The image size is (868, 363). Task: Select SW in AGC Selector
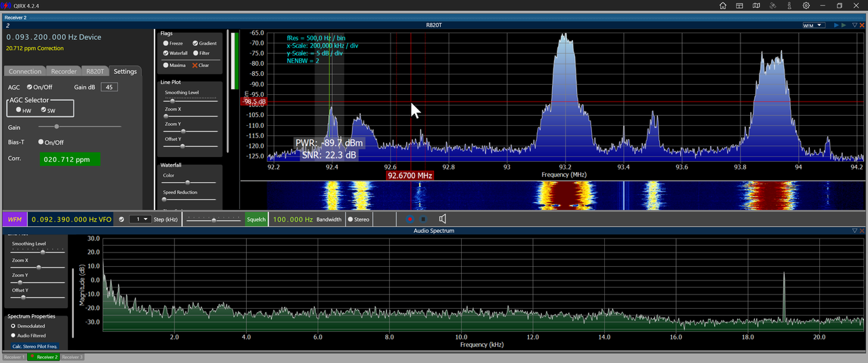coord(44,110)
